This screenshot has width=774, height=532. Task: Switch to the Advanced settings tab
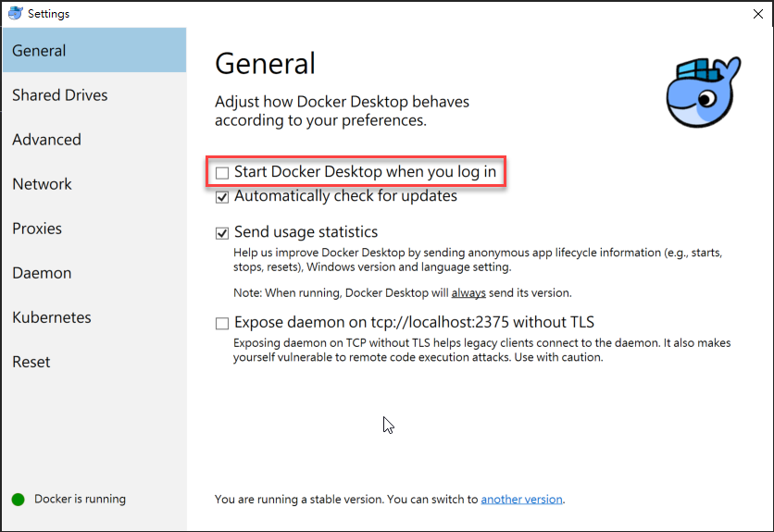pos(94,139)
